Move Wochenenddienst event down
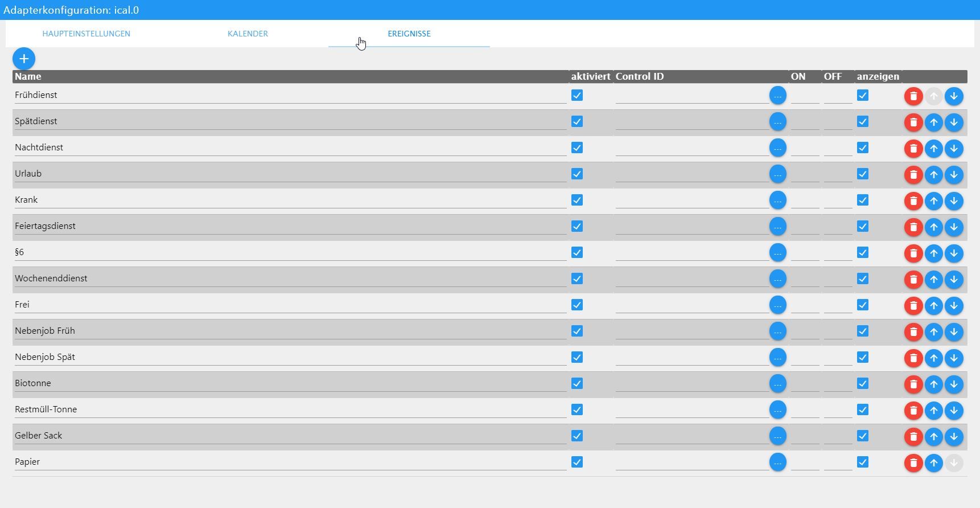This screenshot has width=980, height=508. pyautogui.click(x=954, y=280)
